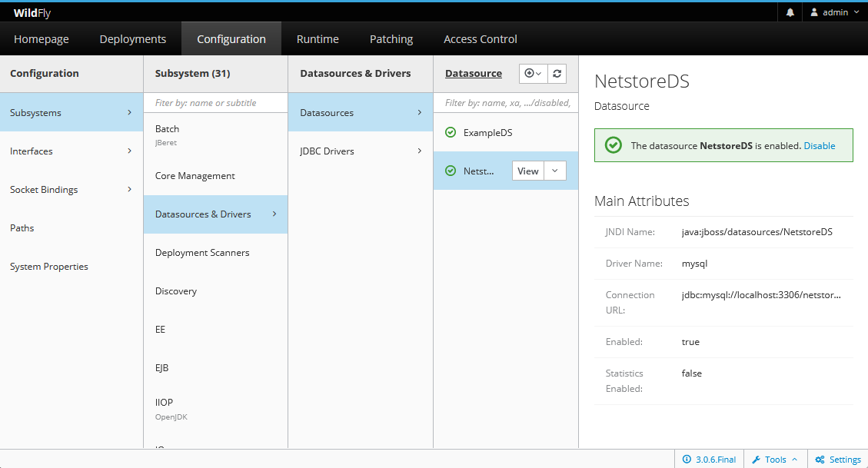868x468 pixels.
Task: Select Socket Bindings item
Action: (x=72, y=190)
